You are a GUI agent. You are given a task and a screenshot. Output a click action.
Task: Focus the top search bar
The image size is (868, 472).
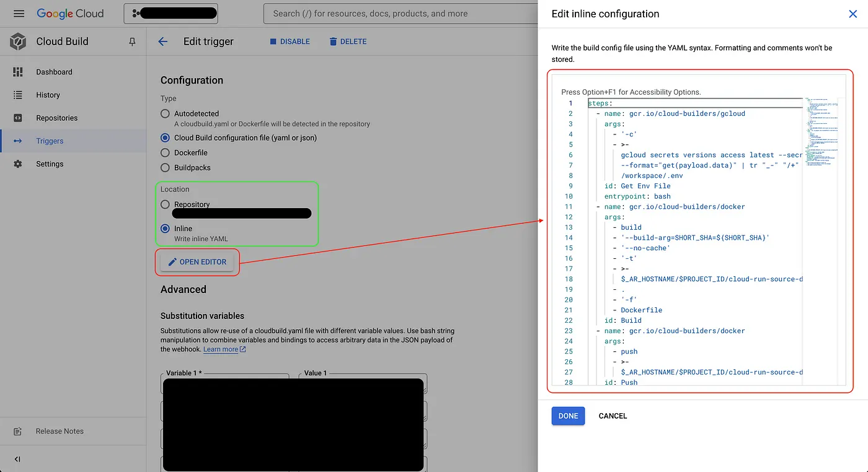tap(400, 13)
